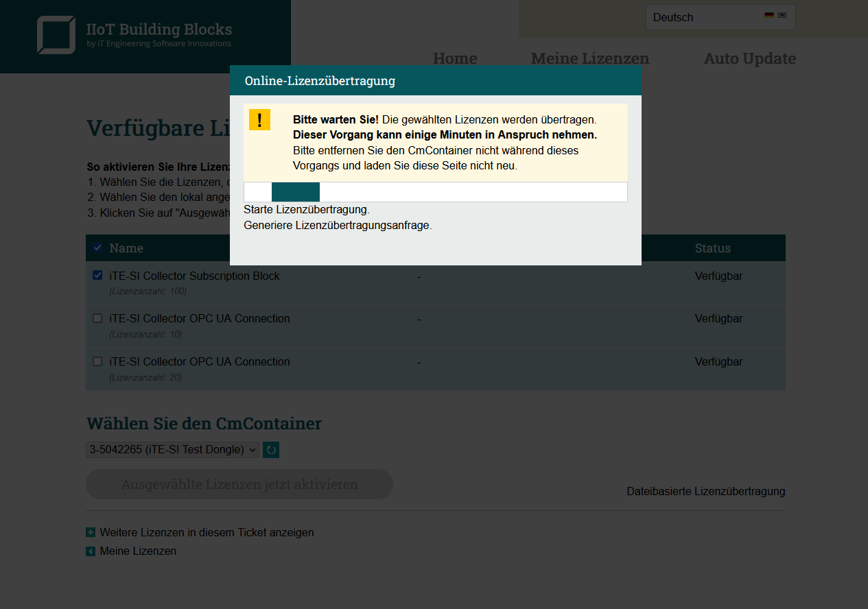
Task: Open the Deutsch language dropdown
Action: [x=719, y=17]
